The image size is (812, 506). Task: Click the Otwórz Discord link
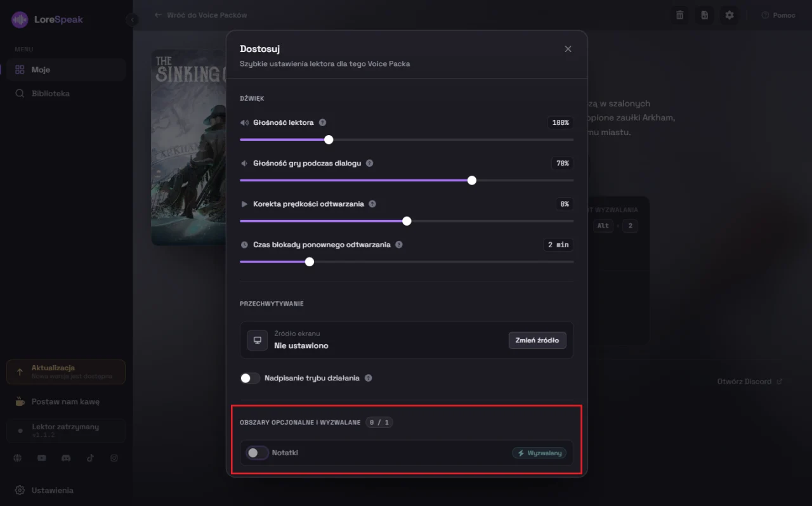[750, 382]
